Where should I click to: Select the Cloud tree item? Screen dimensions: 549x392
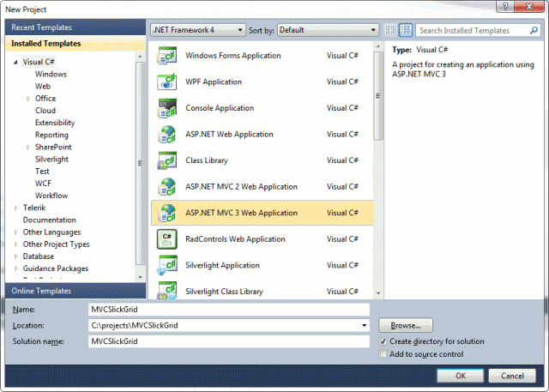[45, 111]
